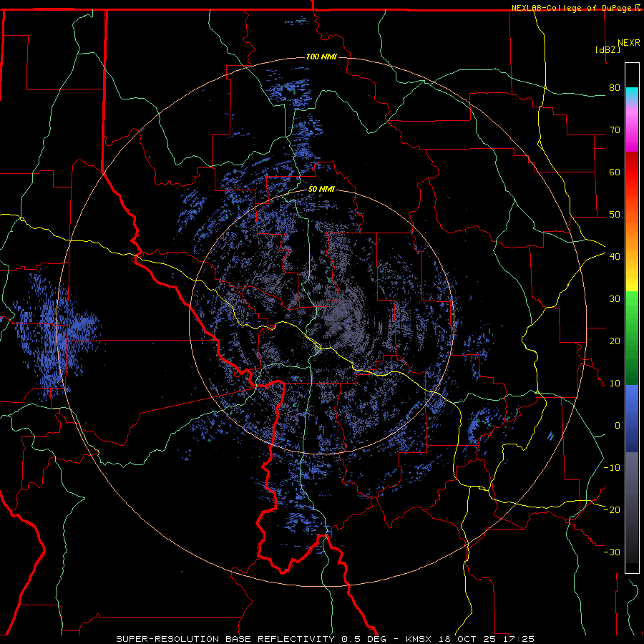Image resolution: width=644 pixels, height=644 pixels.
Task: Click the 60 dBZ scale value
Action: coord(615,172)
